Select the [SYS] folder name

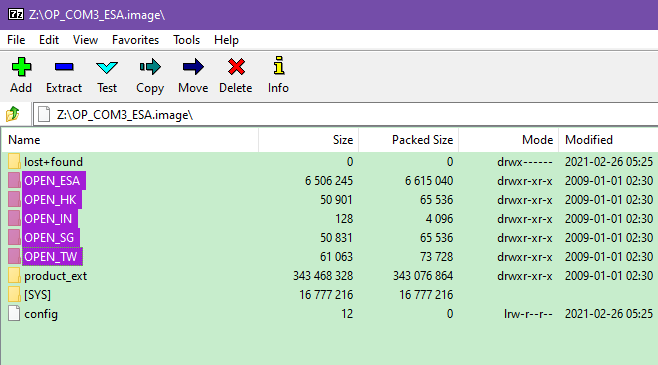point(37,295)
